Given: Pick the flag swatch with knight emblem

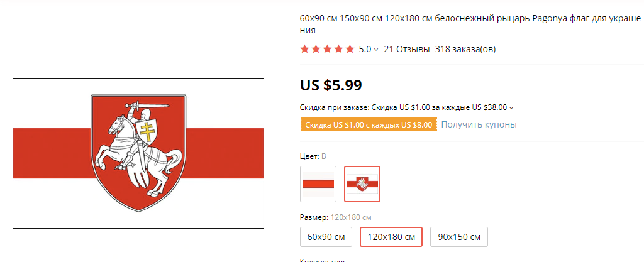Looking at the screenshot, I should pyautogui.click(x=362, y=184).
